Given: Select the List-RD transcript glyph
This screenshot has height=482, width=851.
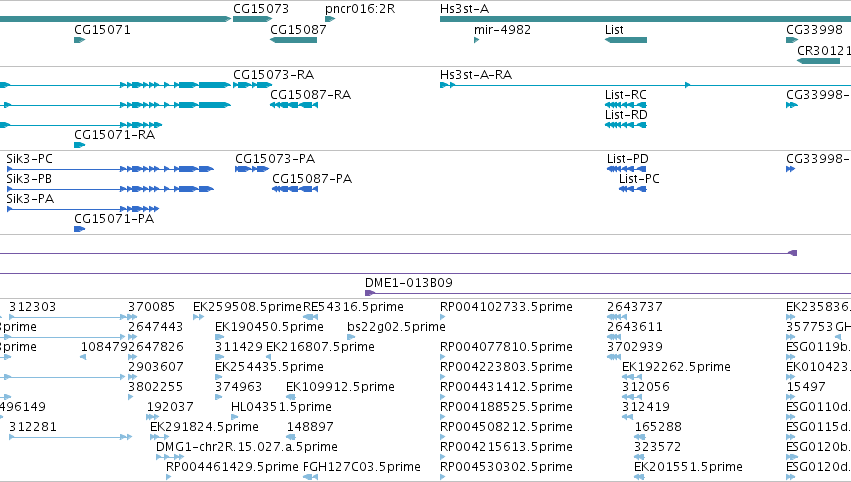Looking at the screenshot, I should tap(626, 125).
